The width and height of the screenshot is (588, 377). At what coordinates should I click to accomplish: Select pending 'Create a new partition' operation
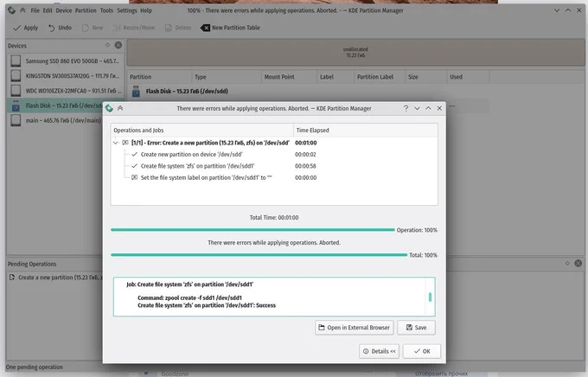[55, 278]
